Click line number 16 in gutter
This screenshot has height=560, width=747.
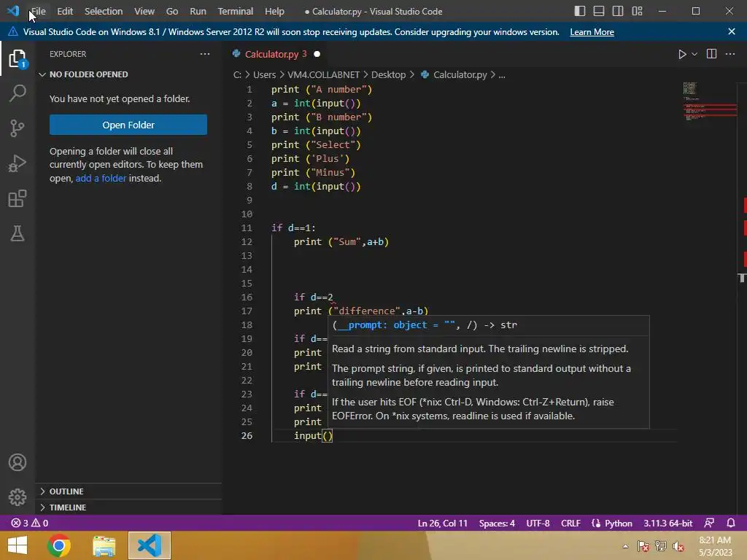247,297
